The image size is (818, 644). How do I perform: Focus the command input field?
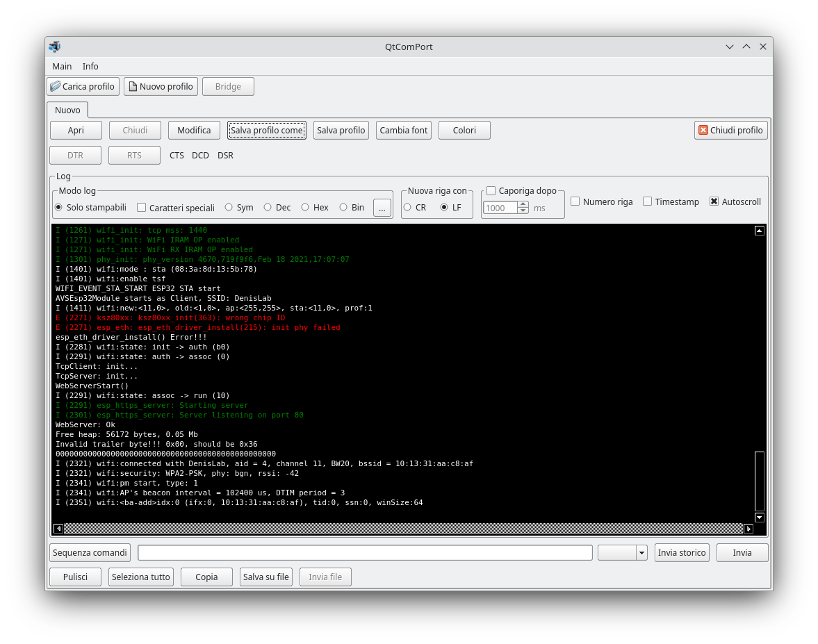point(365,552)
